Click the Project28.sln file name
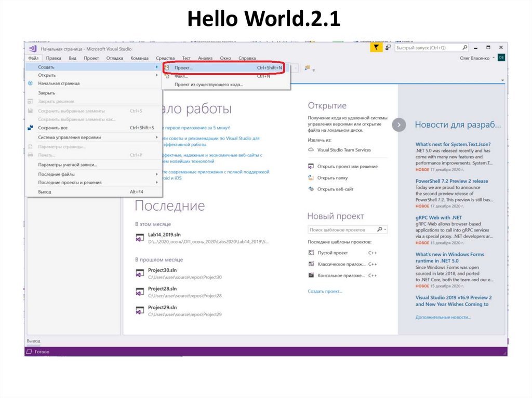The width and height of the screenshot is (532, 398). pos(162,289)
